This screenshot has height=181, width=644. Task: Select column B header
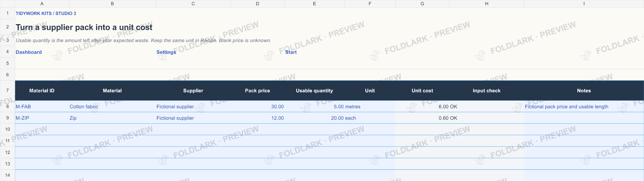click(112, 4)
